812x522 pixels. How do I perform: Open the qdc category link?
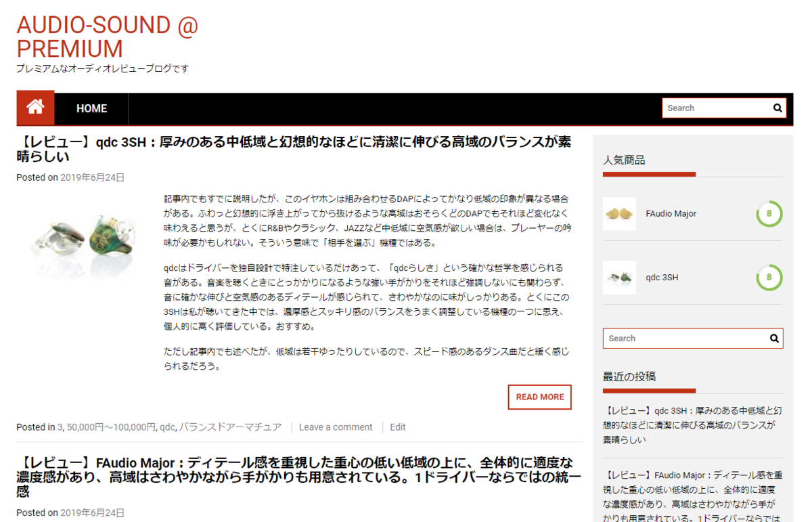click(x=167, y=427)
